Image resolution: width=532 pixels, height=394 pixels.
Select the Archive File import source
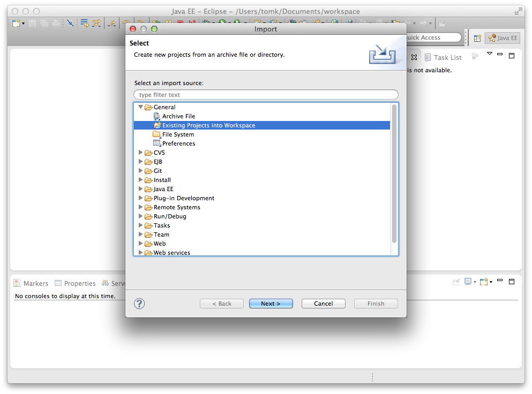tap(178, 116)
